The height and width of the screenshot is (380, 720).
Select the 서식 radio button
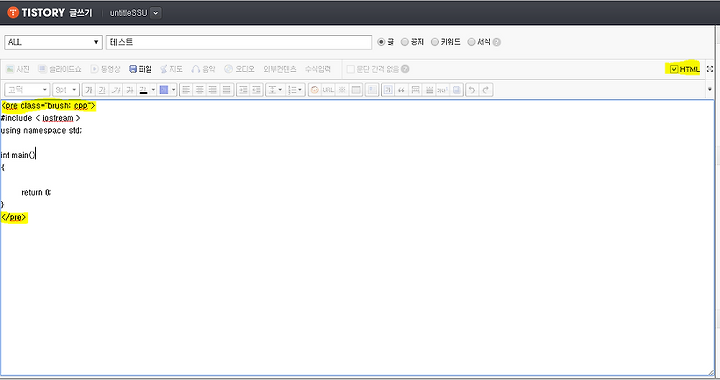click(471, 42)
